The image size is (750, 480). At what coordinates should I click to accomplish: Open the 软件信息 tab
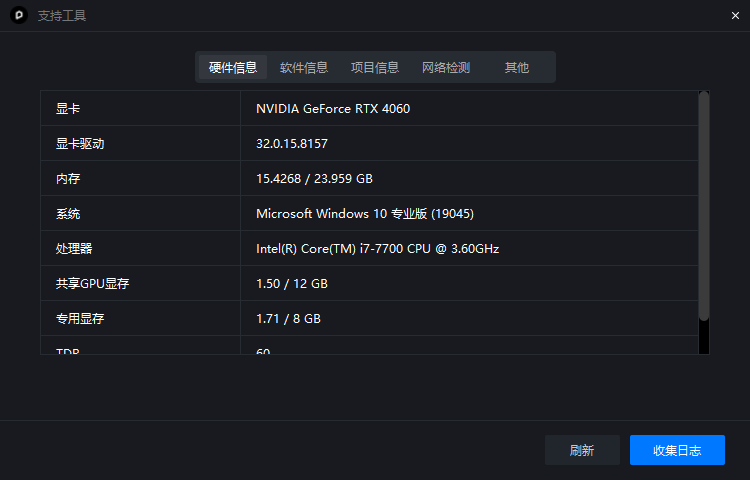point(304,68)
